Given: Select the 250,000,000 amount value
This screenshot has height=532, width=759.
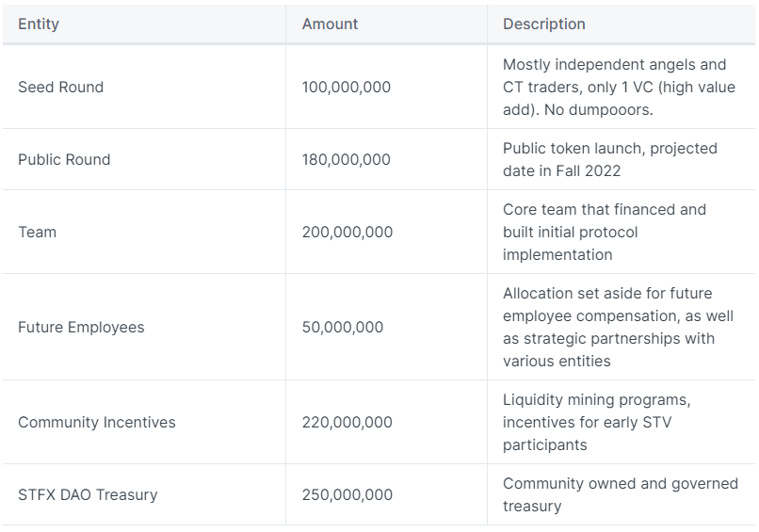Looking at the screenshot, I should point(347,494).
